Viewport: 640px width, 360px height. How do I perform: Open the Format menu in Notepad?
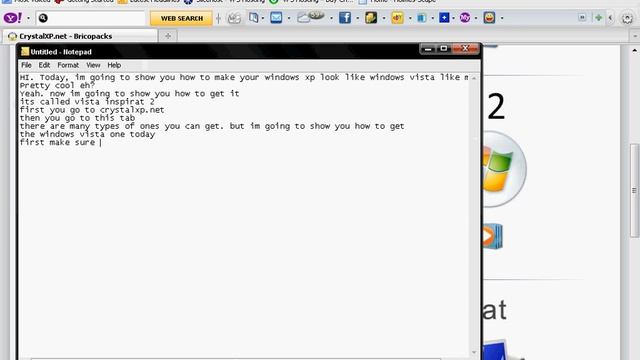coord(68,65)
